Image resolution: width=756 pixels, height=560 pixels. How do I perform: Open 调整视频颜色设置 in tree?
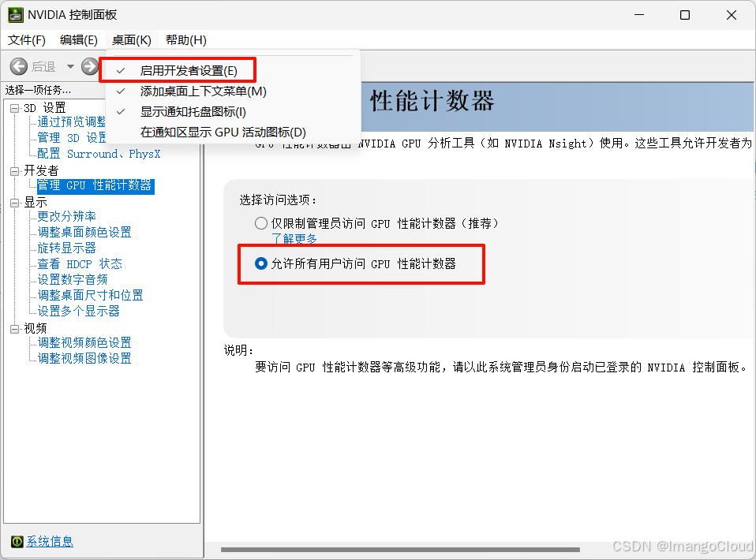[84, 342]
